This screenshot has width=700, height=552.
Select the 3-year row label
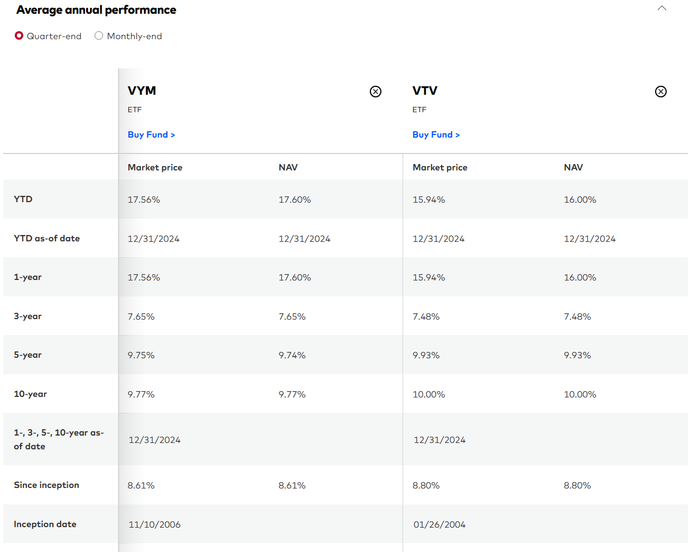pos(28,316)
